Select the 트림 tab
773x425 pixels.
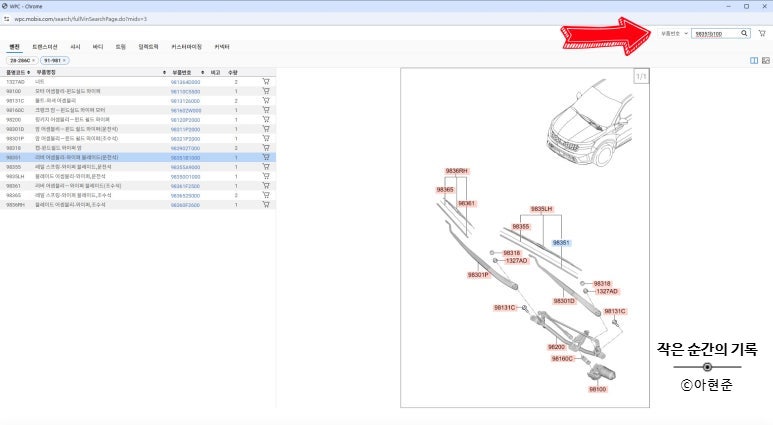(121, 47)
